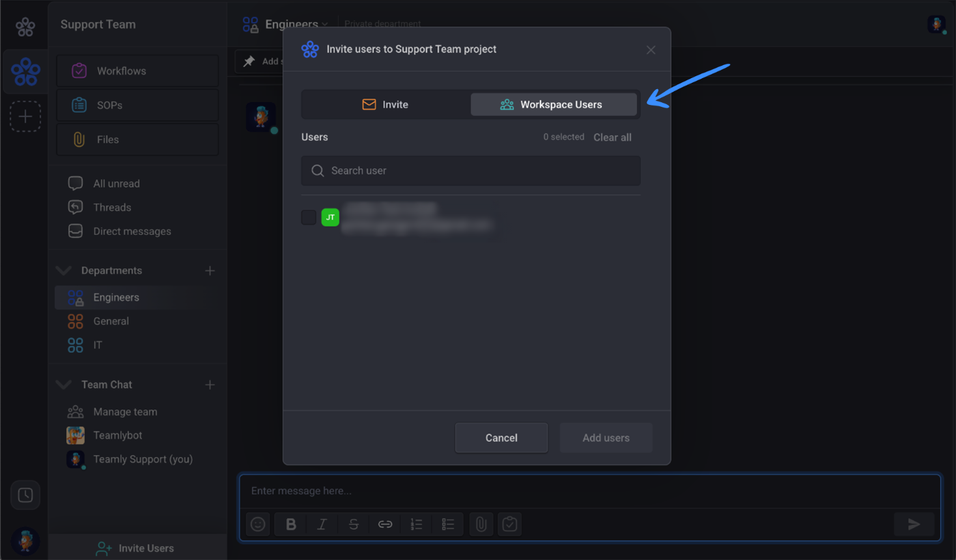The width and height of the screenshot is (956, 560).
Task: Add a new workspace with dashed plus
Action: point(25,117)
